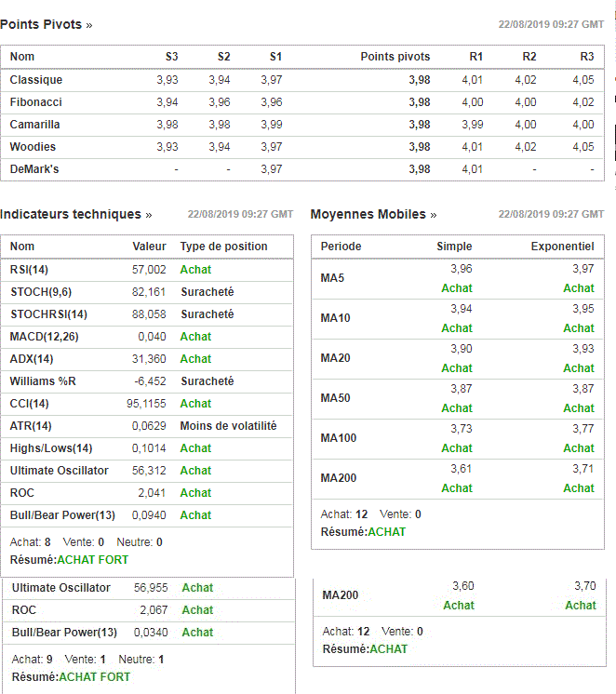
Task: Click the Classique pivot row name
Action: point(36,80)
